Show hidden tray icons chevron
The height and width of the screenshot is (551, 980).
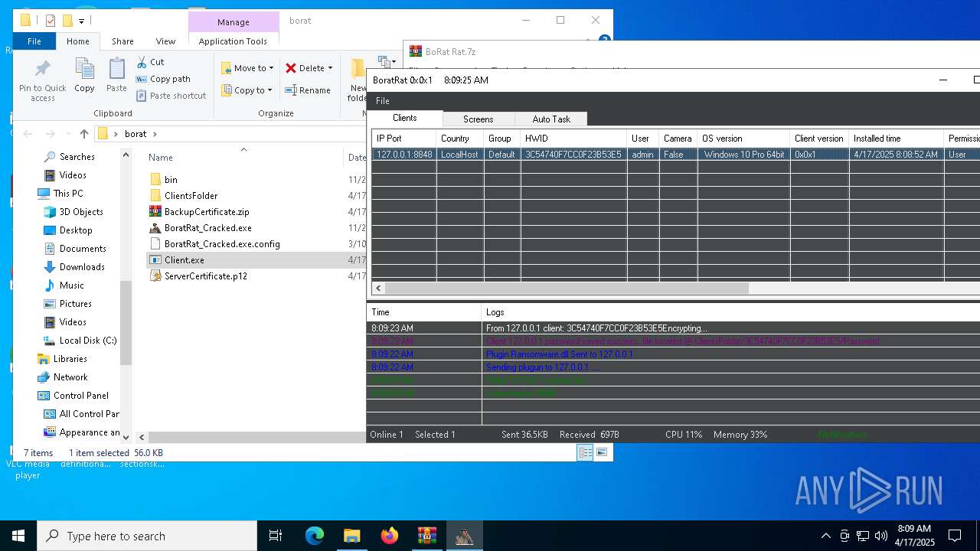click(x=825, y=536)
